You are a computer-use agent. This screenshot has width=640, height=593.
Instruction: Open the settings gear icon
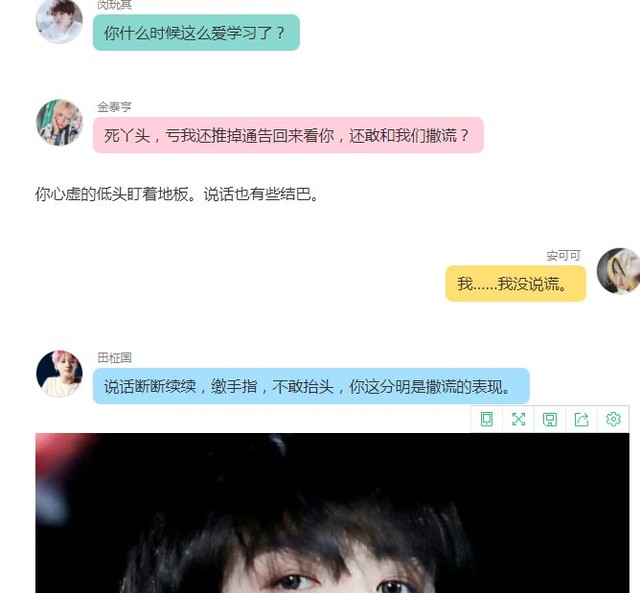coord(613,419)
